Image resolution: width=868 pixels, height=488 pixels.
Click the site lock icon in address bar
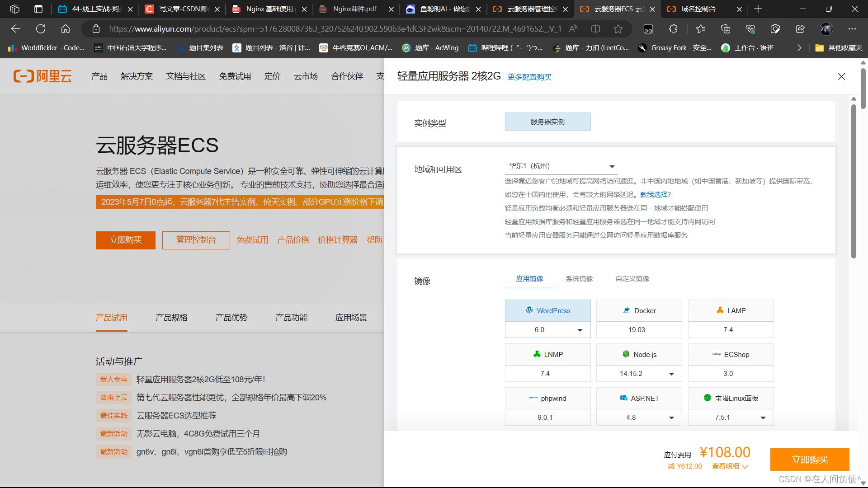pyautogui.click(x=96, y=29)
